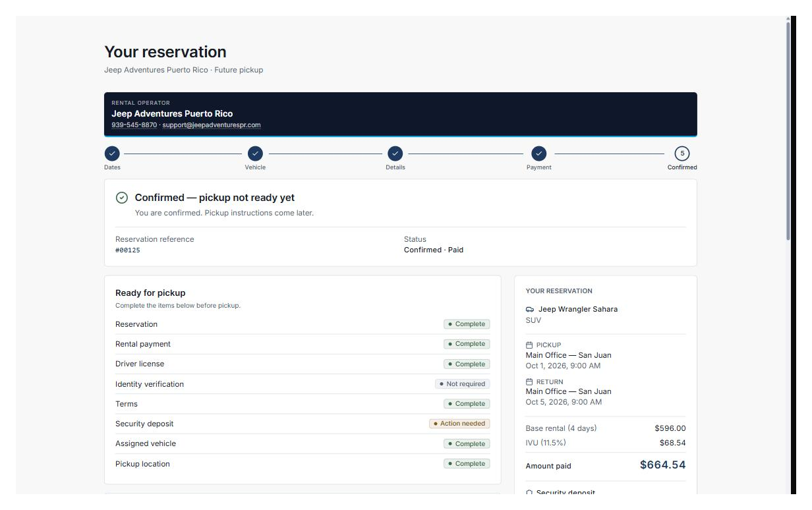The image size is (812, 510).
Task: Click the Jeep Adventures Puerto Rico operator name
Action: click(x=172, y=113)
